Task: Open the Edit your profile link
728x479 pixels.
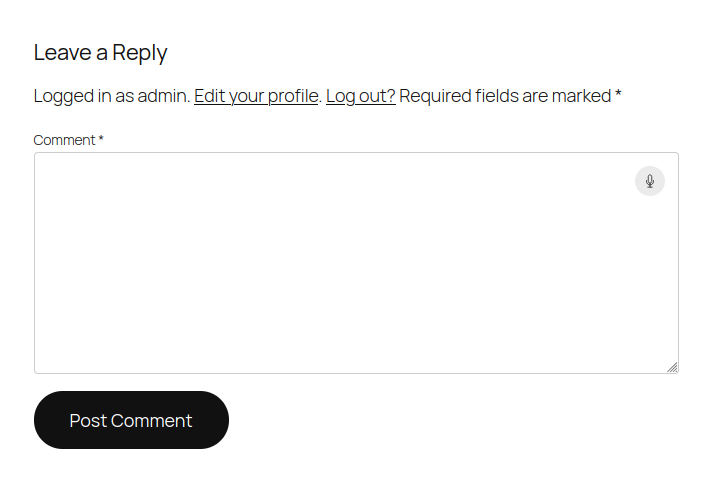Action: 256,96
